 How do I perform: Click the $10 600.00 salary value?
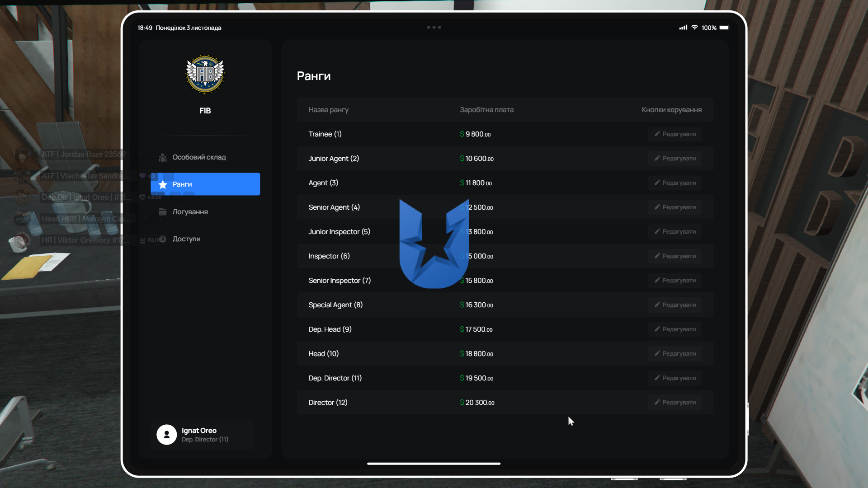coord(476,159)
